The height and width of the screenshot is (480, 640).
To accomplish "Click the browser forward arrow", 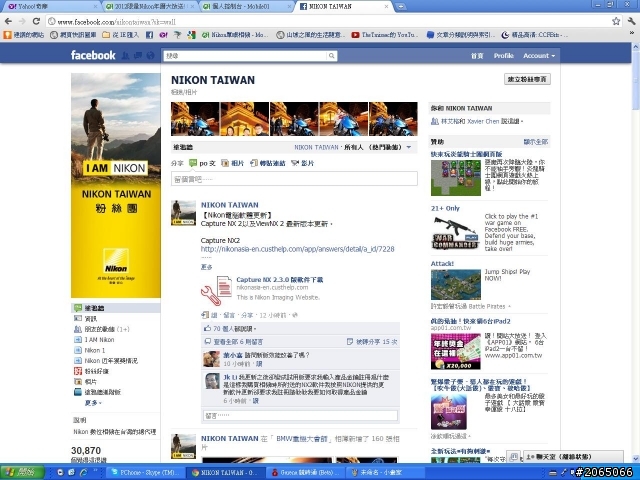I will tap(22, 21).
